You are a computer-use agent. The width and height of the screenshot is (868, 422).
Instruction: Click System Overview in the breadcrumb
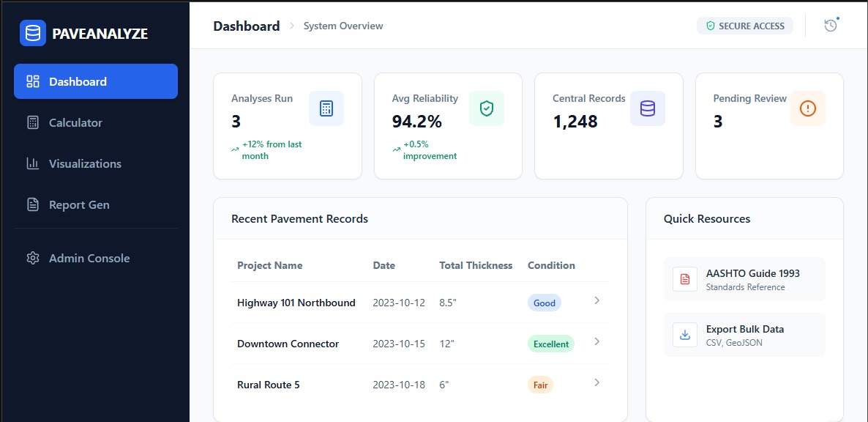[343, 26]
